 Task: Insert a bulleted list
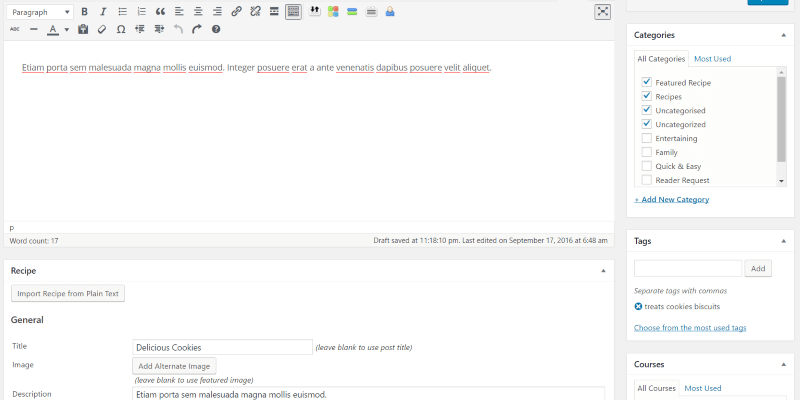122,12
